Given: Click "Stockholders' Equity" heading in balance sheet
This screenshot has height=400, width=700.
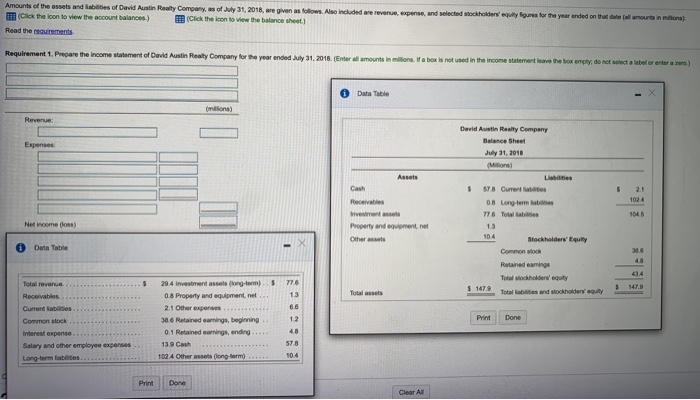Looking at the screenshot, I should click(x=557, y=239).
